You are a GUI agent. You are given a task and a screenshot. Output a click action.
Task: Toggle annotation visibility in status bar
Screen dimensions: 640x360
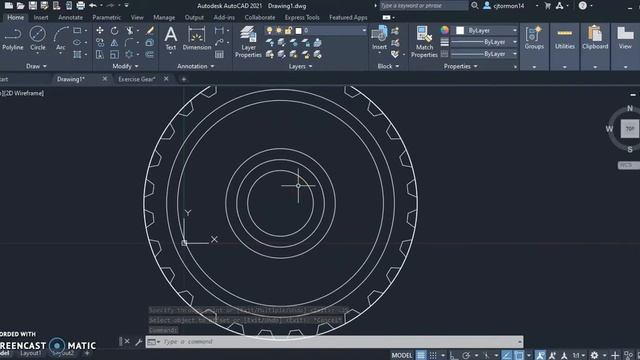(540, 355)
